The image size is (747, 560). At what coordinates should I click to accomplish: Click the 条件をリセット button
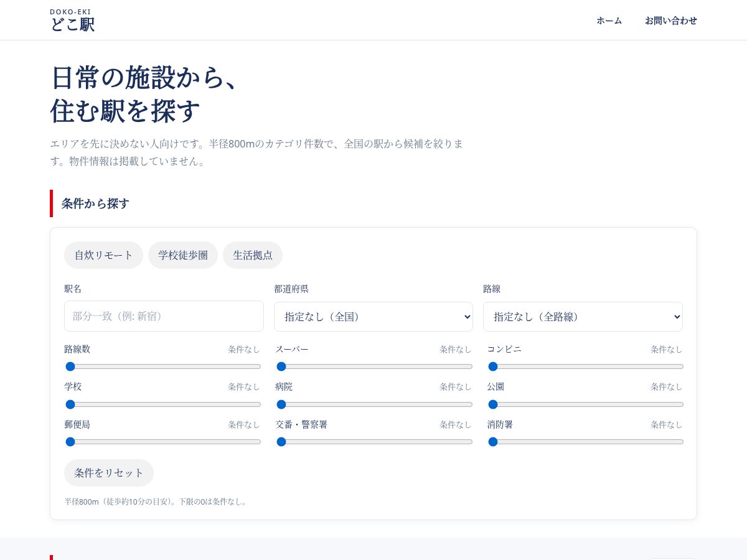point(109,473)
